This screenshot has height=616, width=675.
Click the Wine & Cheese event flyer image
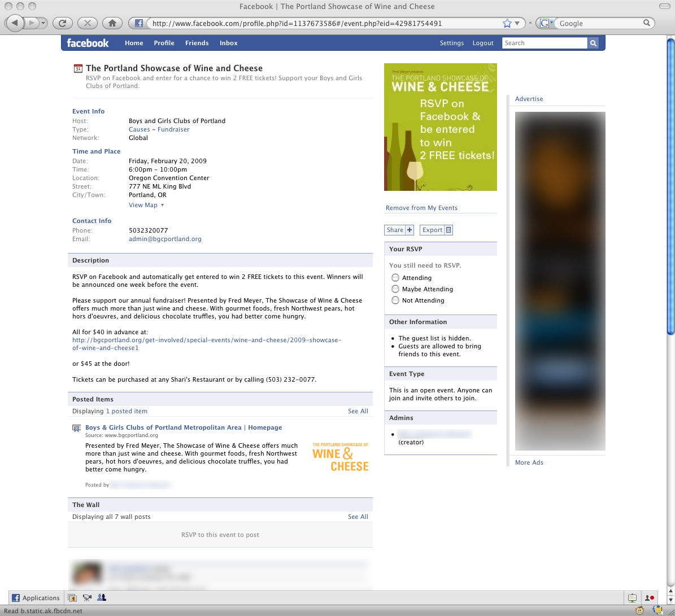[441, 127]
